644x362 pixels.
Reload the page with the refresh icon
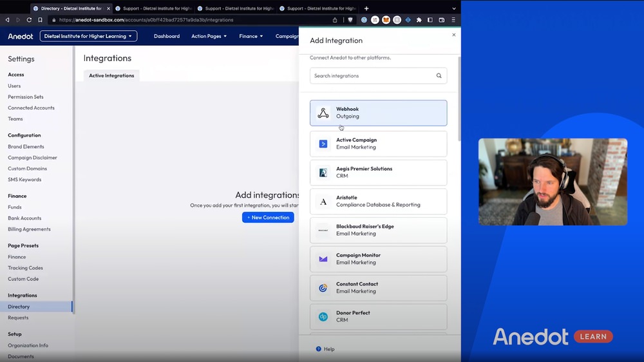click(x=29, y=20)
